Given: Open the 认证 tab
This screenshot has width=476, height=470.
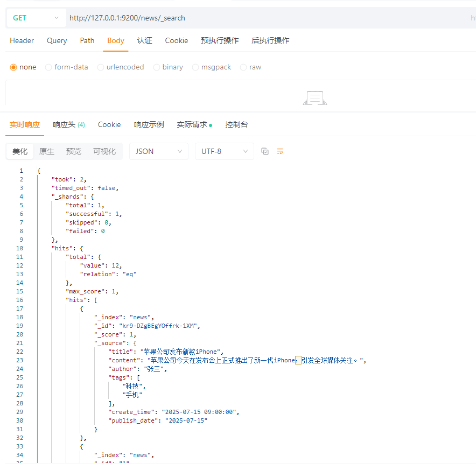Looking at the screenshot, I should coord(144,41).
